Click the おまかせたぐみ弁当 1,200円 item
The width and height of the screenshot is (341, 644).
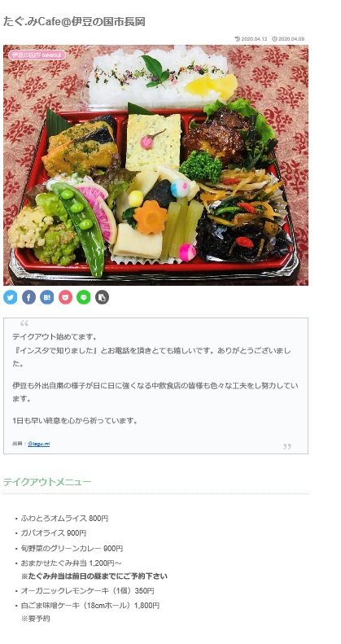71,563
